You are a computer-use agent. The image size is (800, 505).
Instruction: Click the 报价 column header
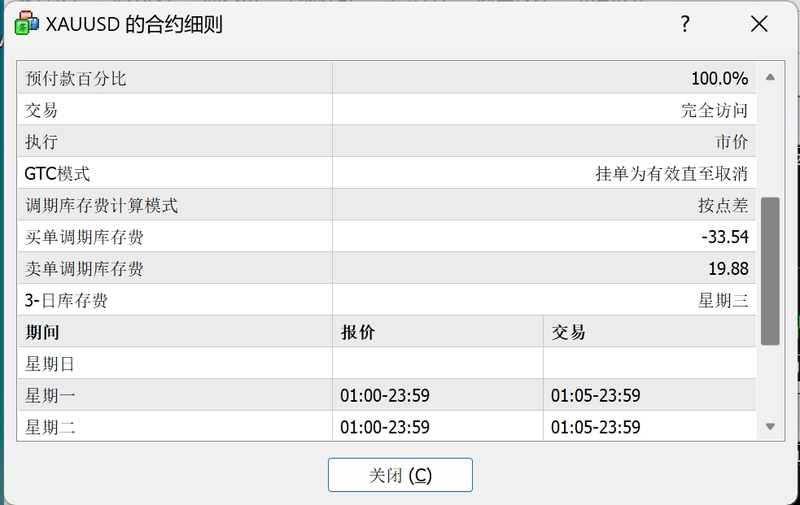point(357,333)
